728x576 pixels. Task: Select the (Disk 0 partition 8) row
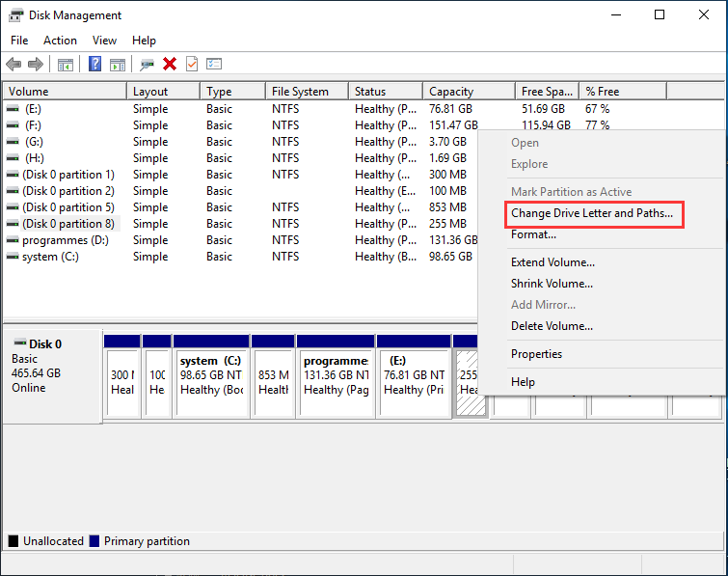point(68,224)
